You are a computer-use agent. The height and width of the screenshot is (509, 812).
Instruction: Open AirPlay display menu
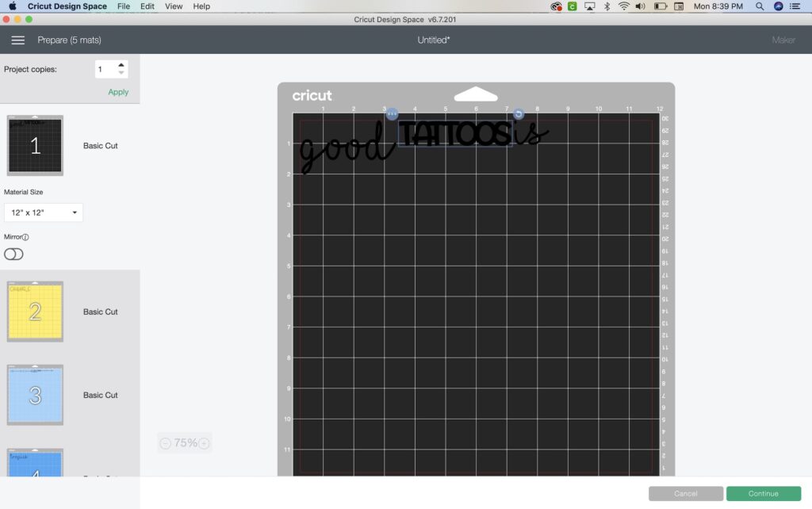pyautogui.click(x=589, y=6)
